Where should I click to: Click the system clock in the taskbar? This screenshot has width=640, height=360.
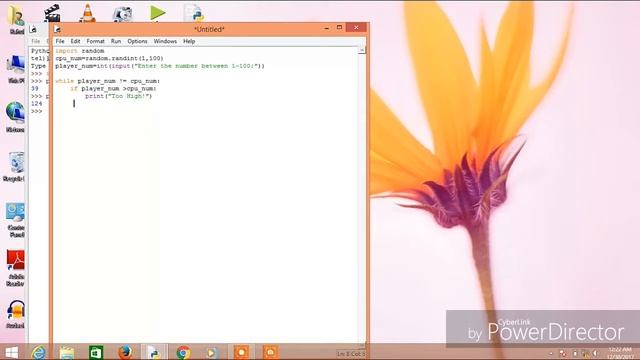tap(620, 353)
